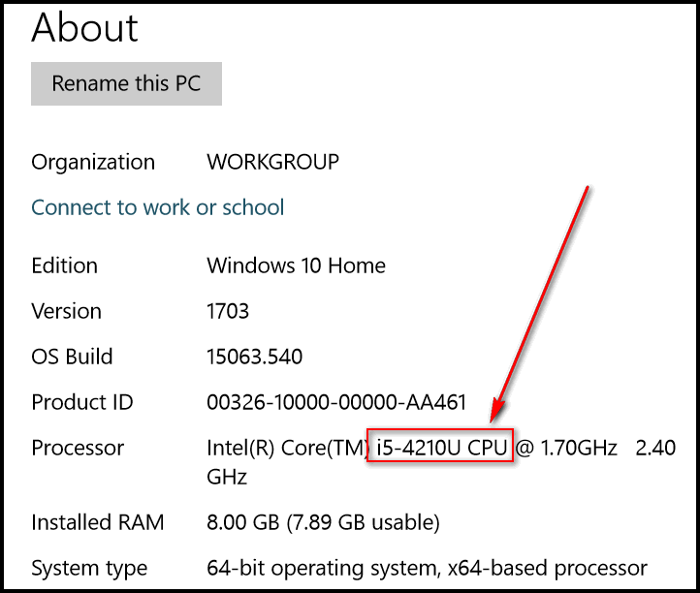Open Connect to work or school link

pos(158,207)
